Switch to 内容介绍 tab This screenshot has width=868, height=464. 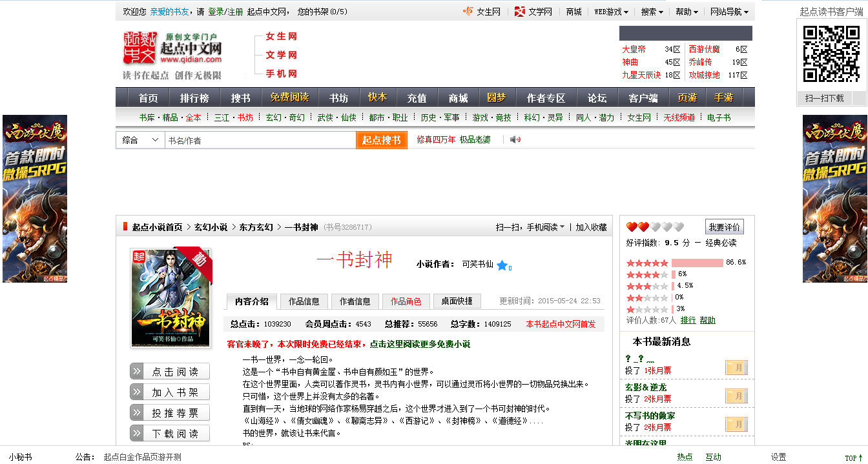tap(252, 301)
